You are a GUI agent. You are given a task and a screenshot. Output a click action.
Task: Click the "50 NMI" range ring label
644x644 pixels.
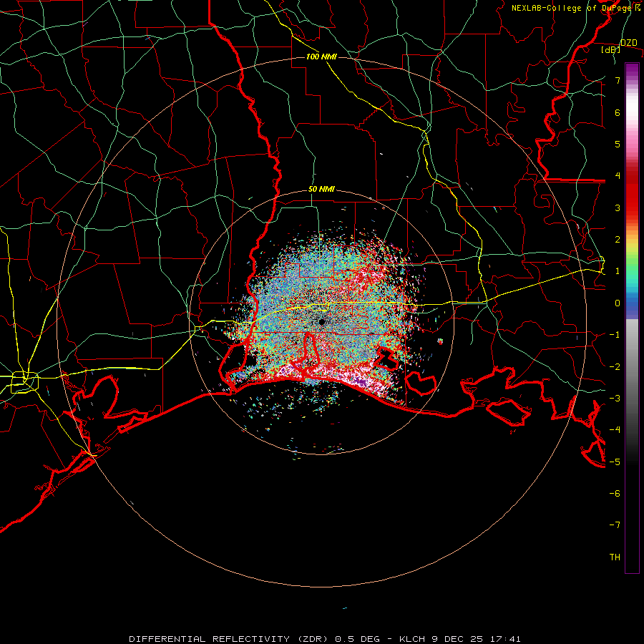(x=321, y=190)
